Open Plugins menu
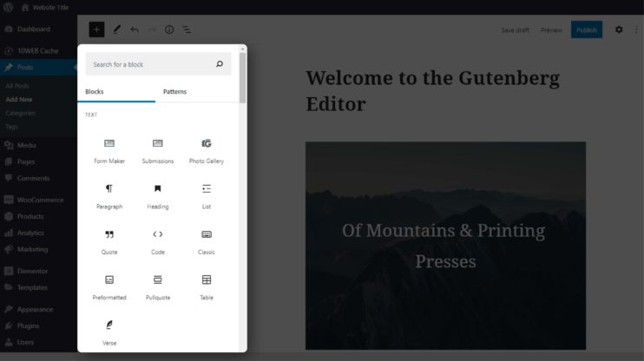Screen dimensions: 644x361 (x=38, y=325)
